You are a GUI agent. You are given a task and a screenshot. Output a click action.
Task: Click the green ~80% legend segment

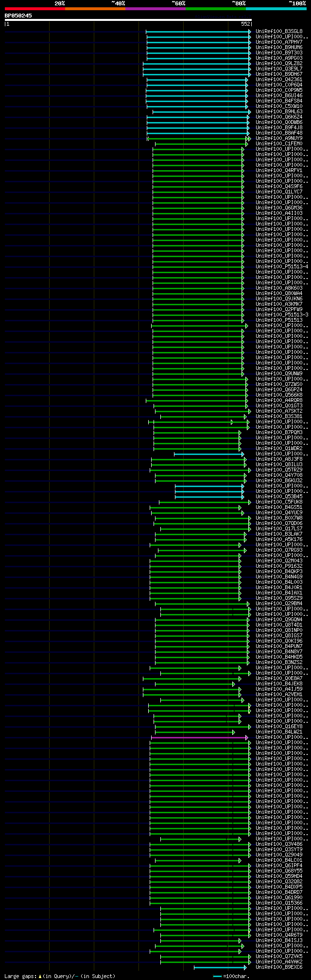coord(215,9)
